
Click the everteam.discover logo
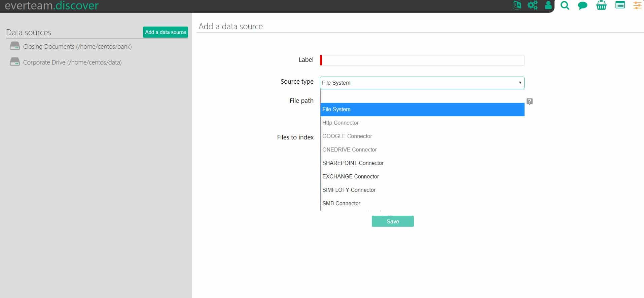click(x=52, y=5)
